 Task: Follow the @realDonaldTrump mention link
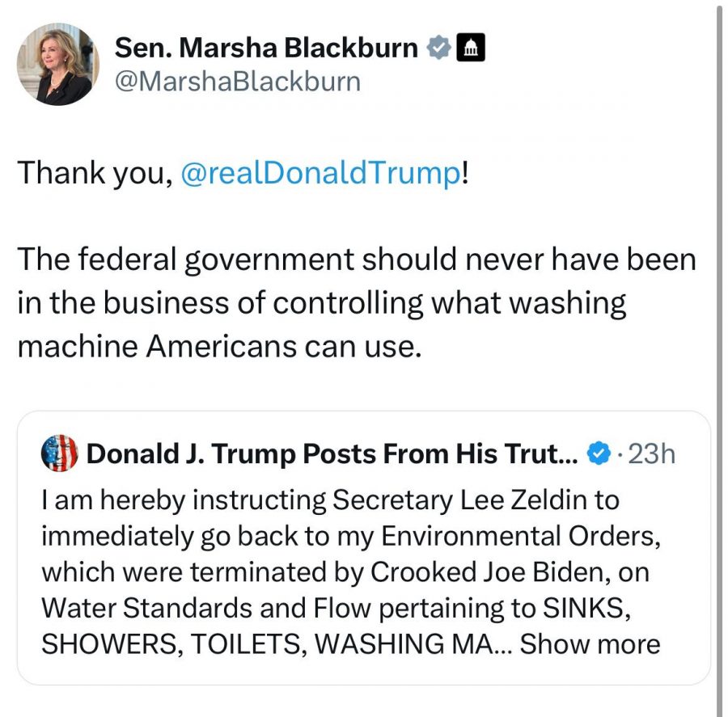pos(320,172)
